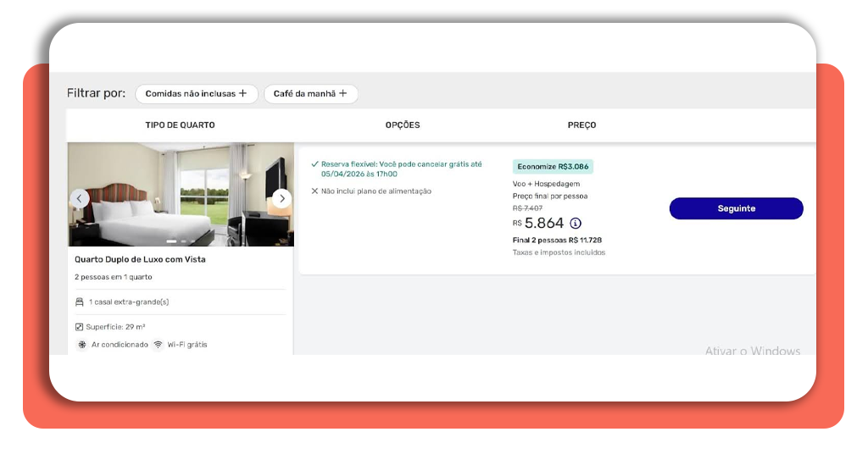
Task: Click the air conditioning icon
Action: coord(82,345)
